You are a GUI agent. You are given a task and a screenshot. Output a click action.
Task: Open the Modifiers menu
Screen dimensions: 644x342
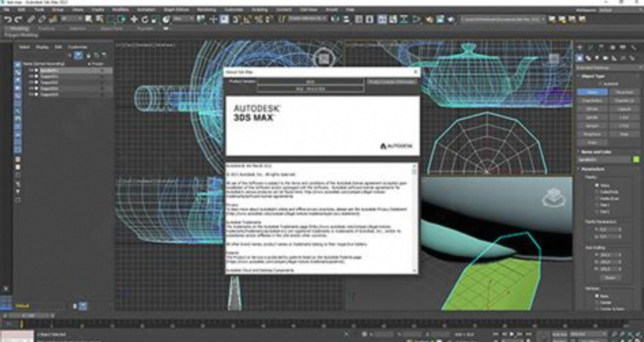coord(120,10)
